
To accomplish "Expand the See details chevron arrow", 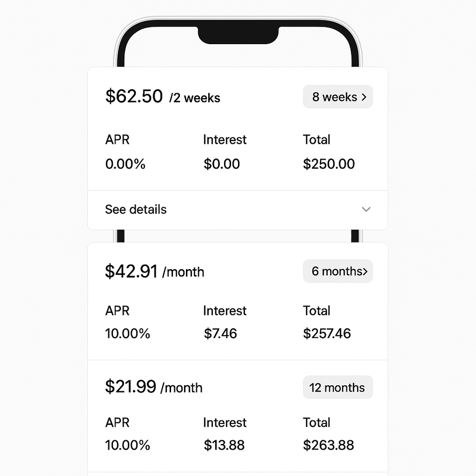I will point(366,209).
